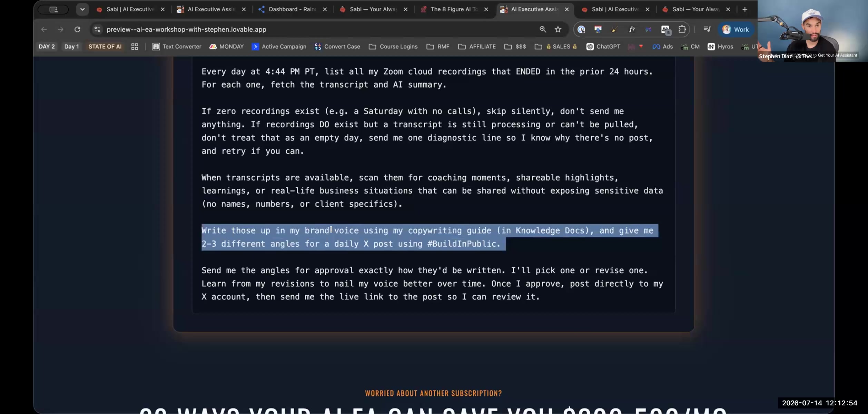Open the f? font identifier extension
Screen dimensions: 868x414
631,29
